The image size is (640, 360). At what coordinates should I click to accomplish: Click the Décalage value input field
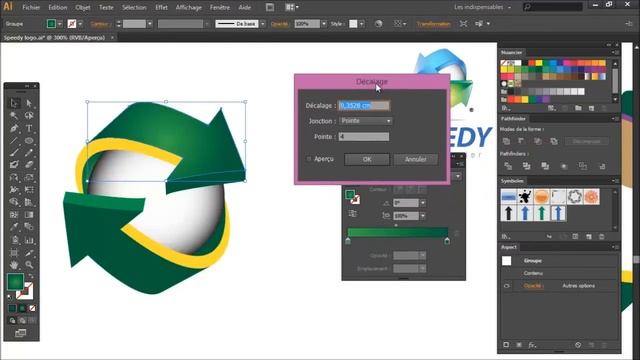coord(364,105)
